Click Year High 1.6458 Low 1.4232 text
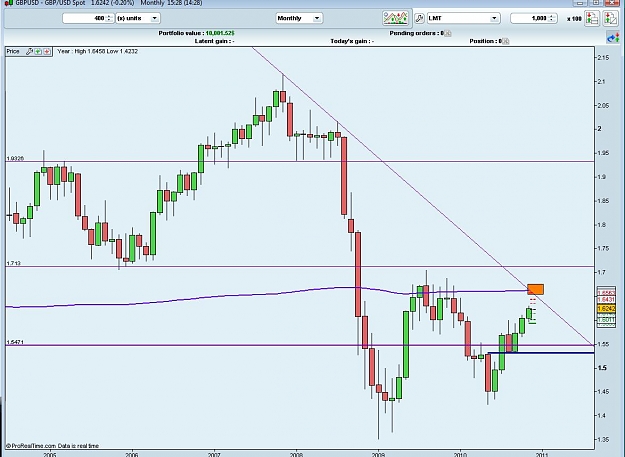The image size is (625, 457). 98,51
